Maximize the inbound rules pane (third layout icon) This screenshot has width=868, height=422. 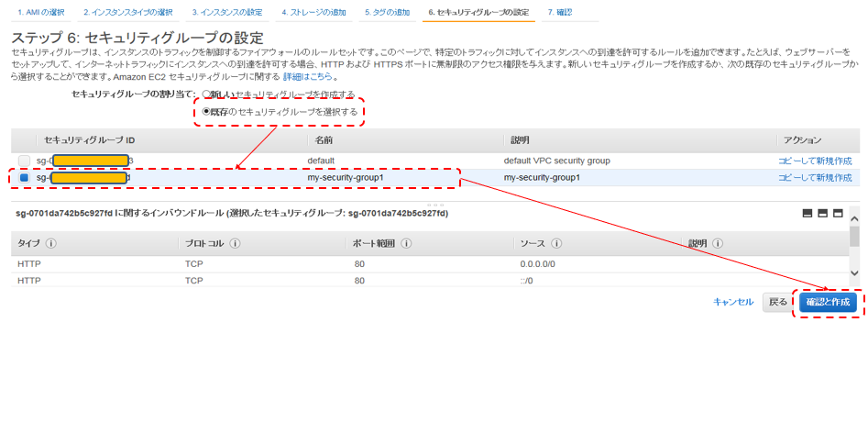[x=838, y=213]
